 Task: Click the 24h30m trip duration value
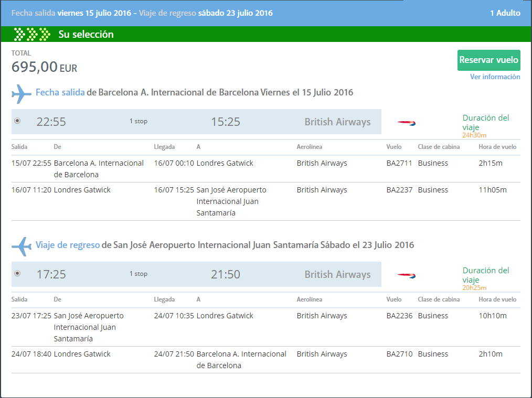point(474,135)
